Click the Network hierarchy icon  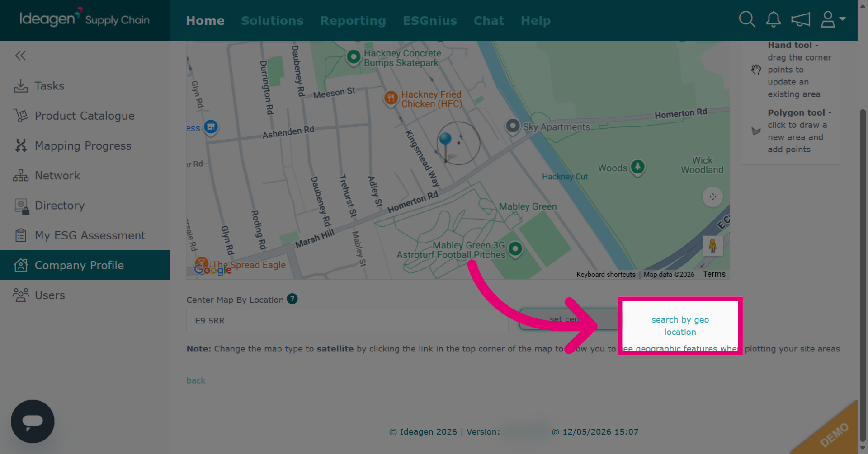[x=21, y=175]
